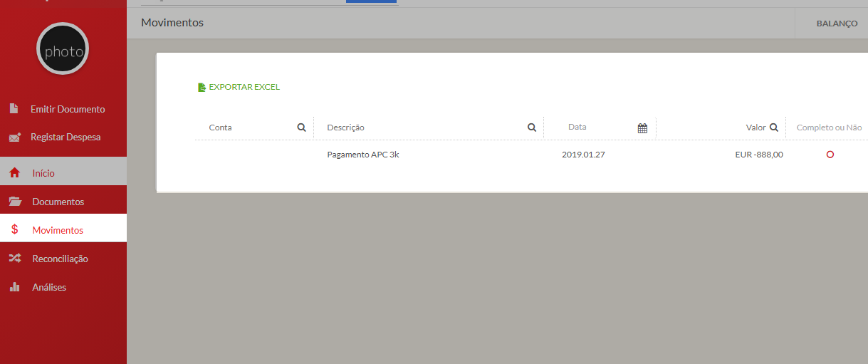This screenshot has height=364, width=868.
Task: Click the Valor column header
Action: 755,128
